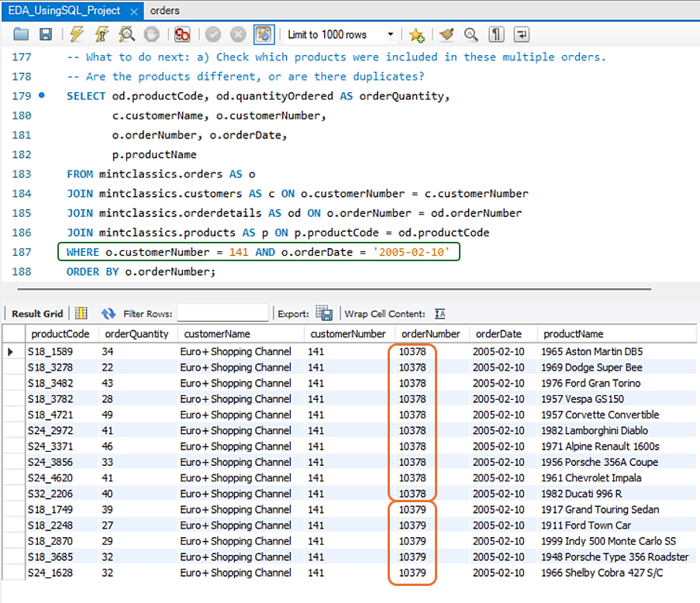Open the Limit to 1000 rows dropdown
Viewport: 700px width, 603px height.
point(340,34)
